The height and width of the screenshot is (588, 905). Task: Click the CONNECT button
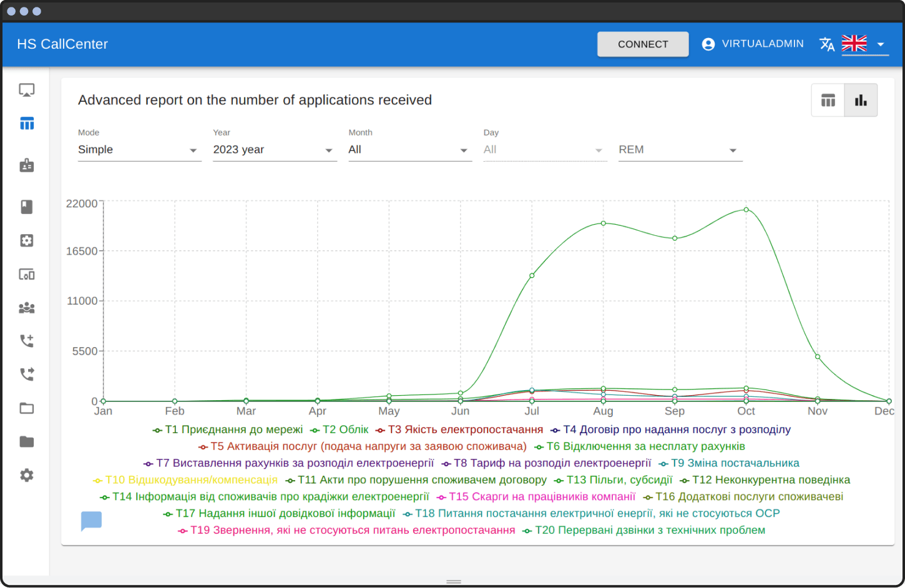click(x=642, y=44)
